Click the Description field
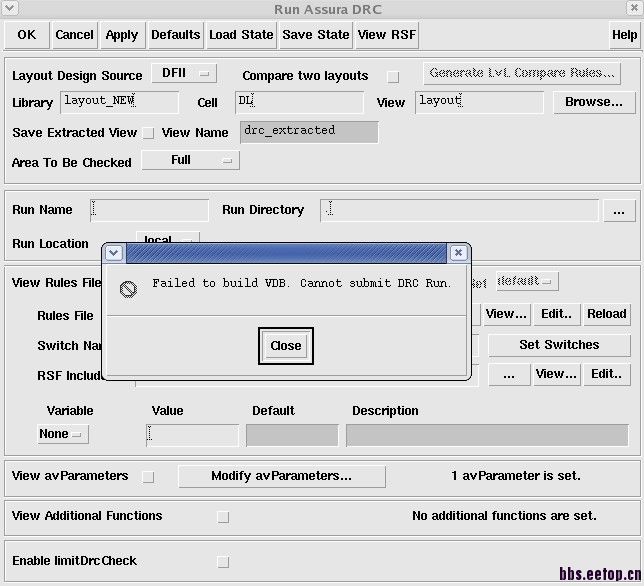 pos(487,435)
